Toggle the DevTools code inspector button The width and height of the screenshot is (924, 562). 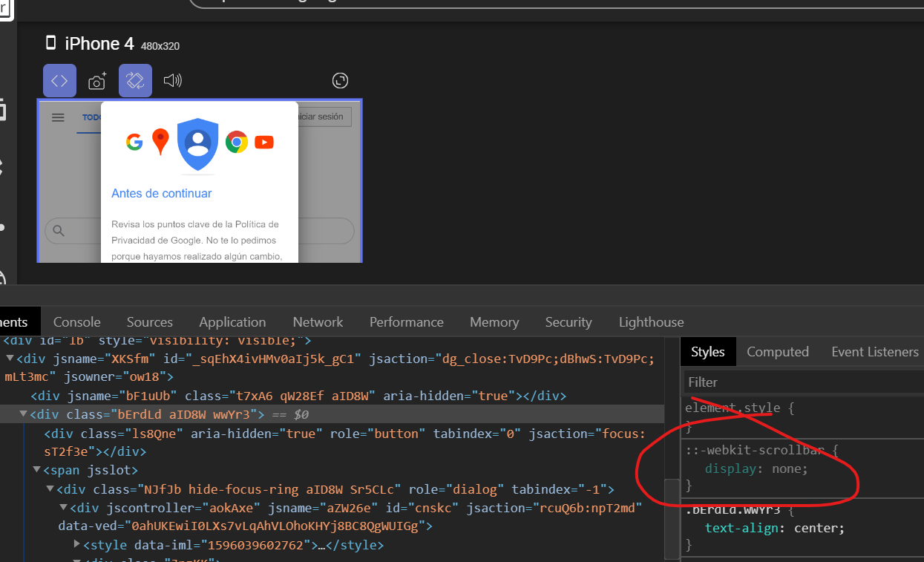point(59,81)
